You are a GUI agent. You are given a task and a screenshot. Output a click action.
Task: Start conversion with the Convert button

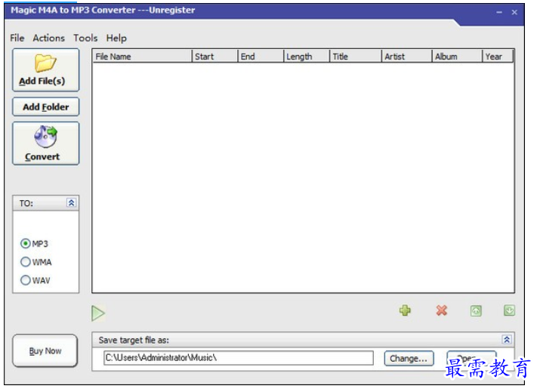[x=45, y=144]
